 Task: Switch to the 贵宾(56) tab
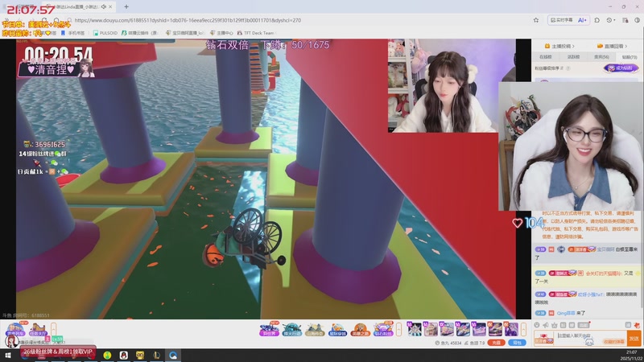pyautogui.click(x=601, y=56)
